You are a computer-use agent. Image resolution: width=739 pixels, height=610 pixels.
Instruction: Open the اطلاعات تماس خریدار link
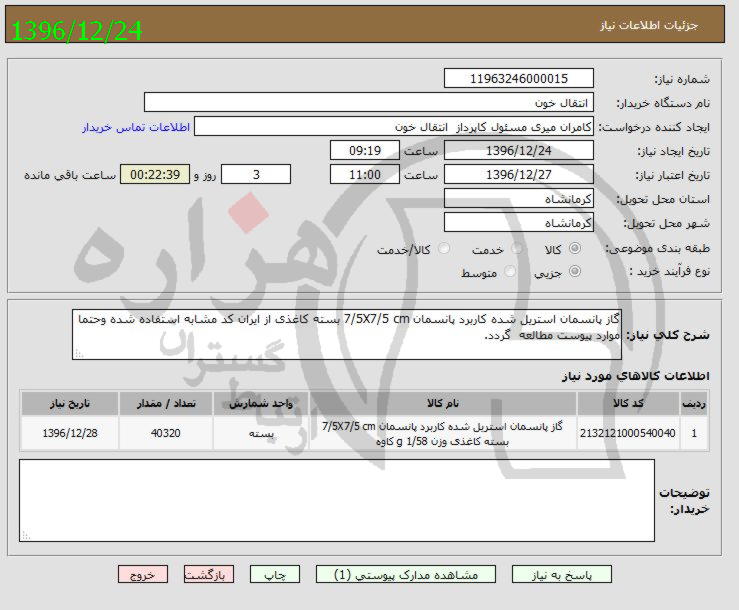136,127
